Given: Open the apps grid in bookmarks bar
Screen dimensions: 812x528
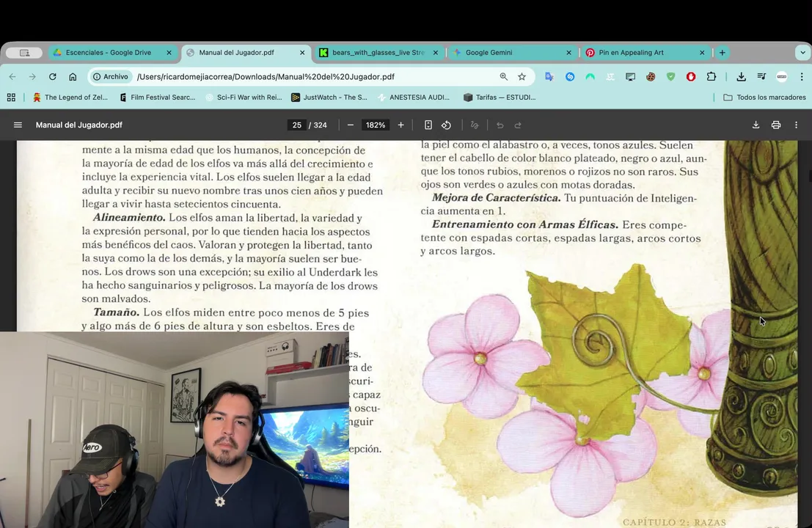Looking at the screenshot, I should pyautogui.click(x=11, y=98).
